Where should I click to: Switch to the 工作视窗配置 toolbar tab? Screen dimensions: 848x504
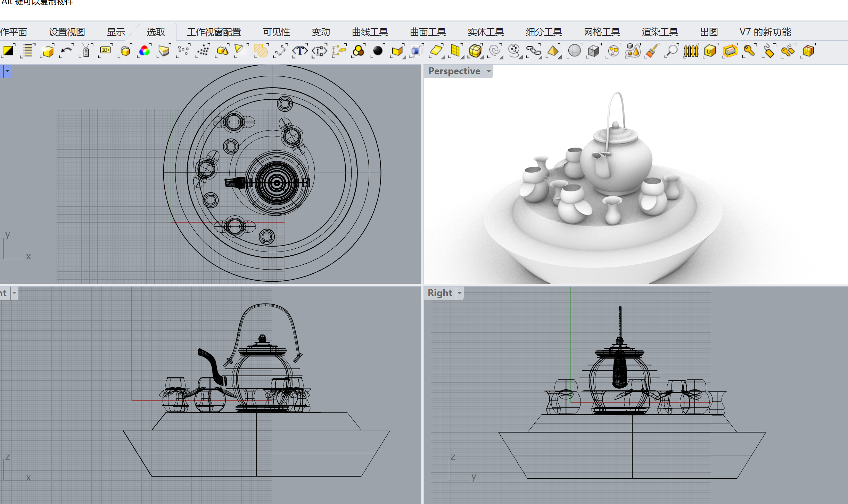coord(214,32)
